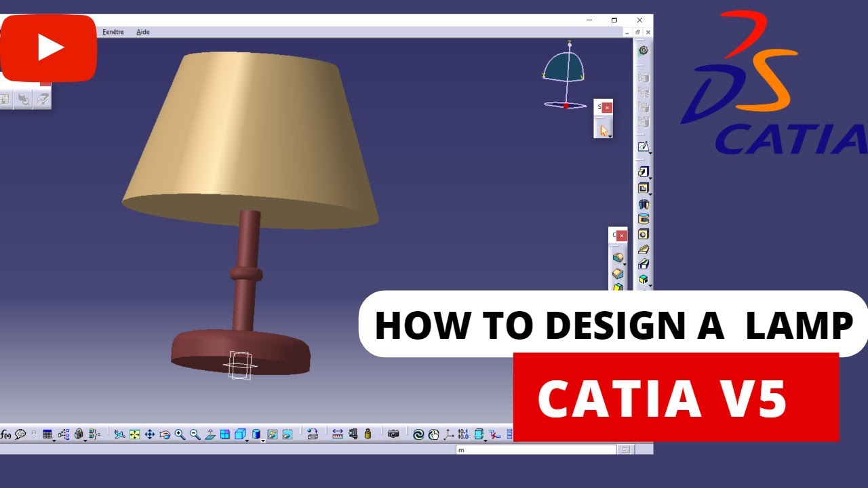Click the YouTube play button
Screen dimensions: 868x488
(x=47, y=48)
